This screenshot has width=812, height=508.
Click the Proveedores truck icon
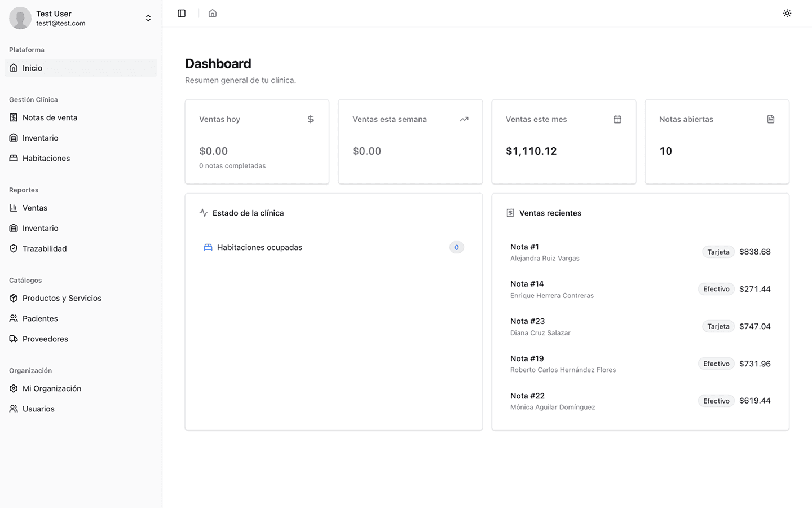click(x=14, y=339)
